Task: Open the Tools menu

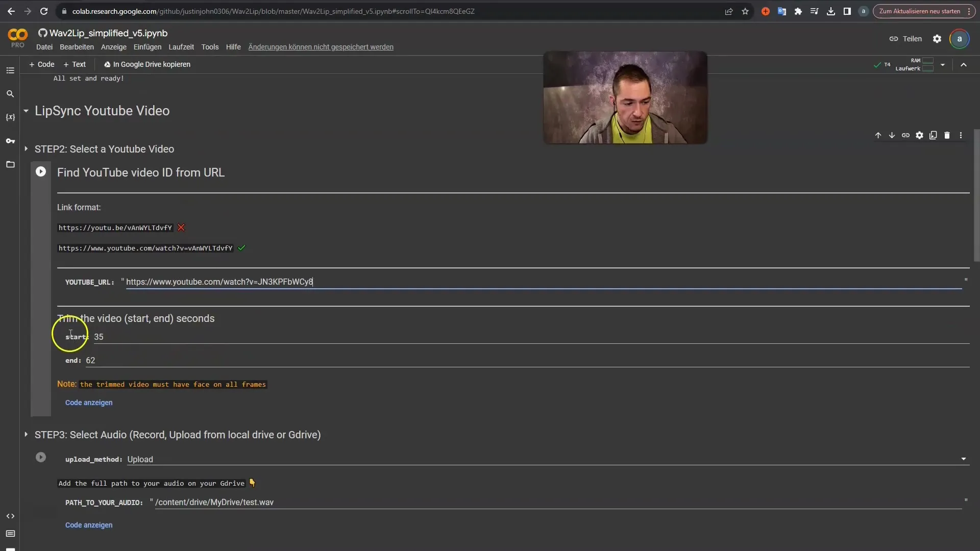Action: 210,47
